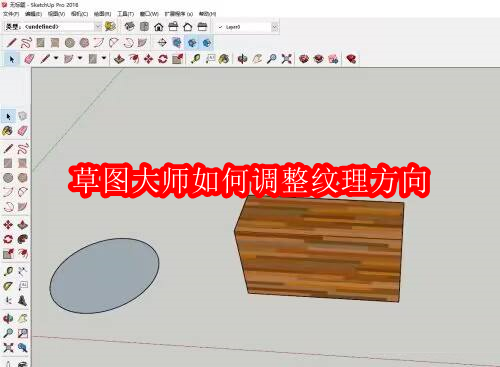Screen dimensions: 500x367
Task: Select the Axes tool in the left toolbar
Action: click(8, 300)
